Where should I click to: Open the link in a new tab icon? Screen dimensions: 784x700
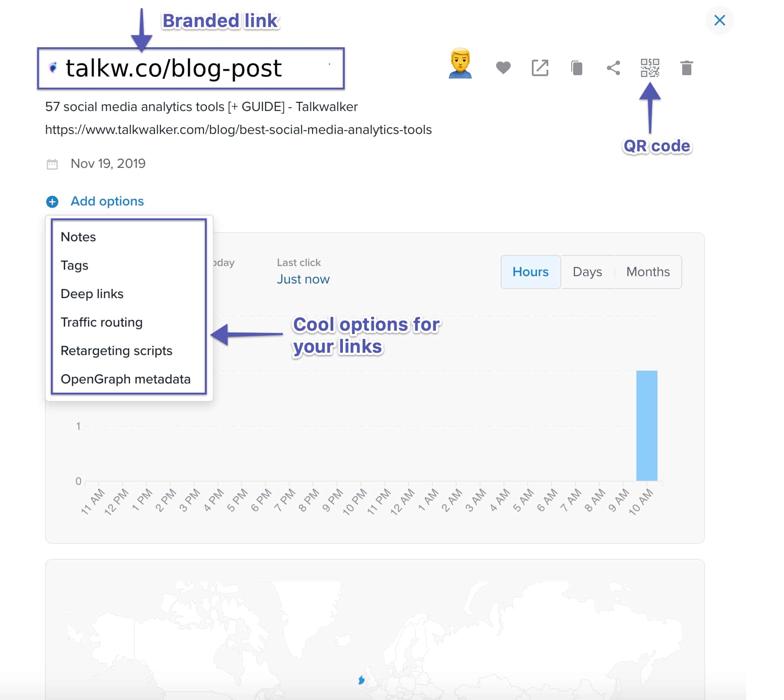point(540,68)
